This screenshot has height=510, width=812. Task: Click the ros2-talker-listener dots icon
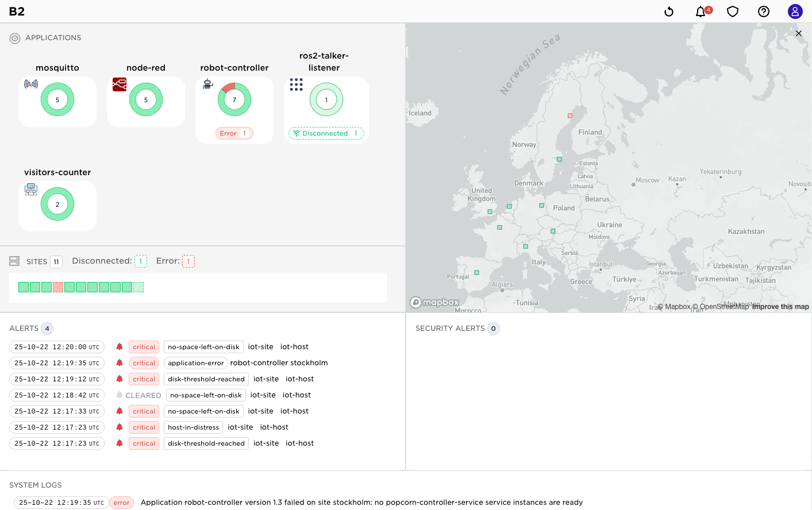tap(296, 85)
